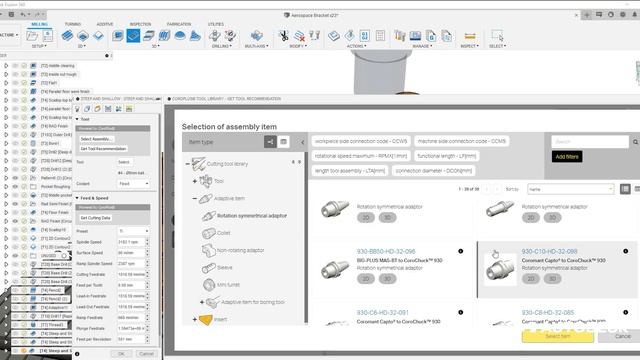Select the 2D Adaptive Clearing tool
This screenshot has width=640, height=360.
pyautogui.click(x=67, y=36)
